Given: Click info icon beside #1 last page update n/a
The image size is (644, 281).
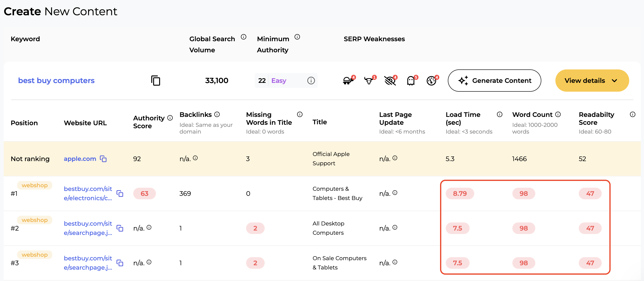Looking at the screenshot, I should click(395, 193).
